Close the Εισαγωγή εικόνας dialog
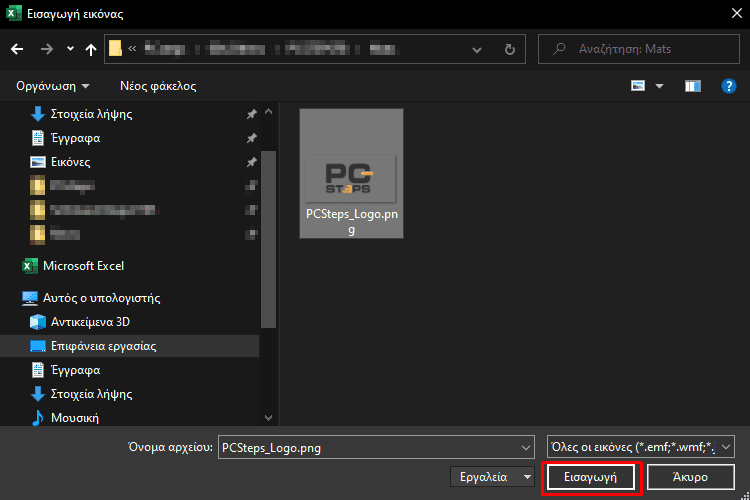The image size is (750, 500). 737,13
